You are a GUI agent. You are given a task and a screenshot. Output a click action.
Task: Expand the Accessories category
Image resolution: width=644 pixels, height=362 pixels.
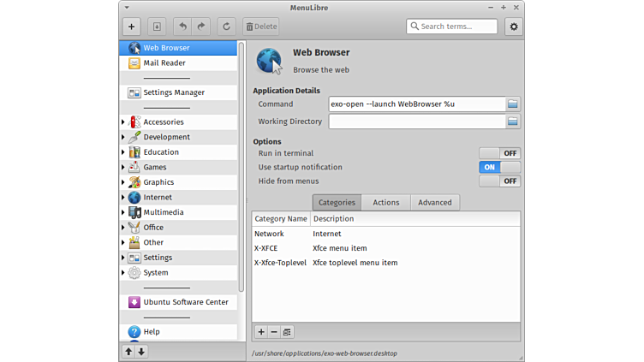pyautogui.click(x=123, y=122)
